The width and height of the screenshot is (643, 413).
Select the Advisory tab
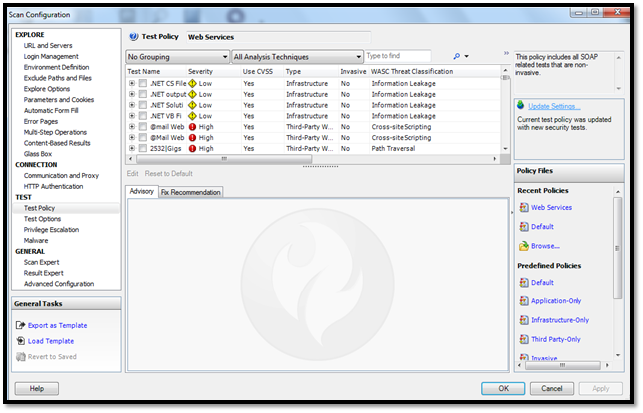click(141, 192)
